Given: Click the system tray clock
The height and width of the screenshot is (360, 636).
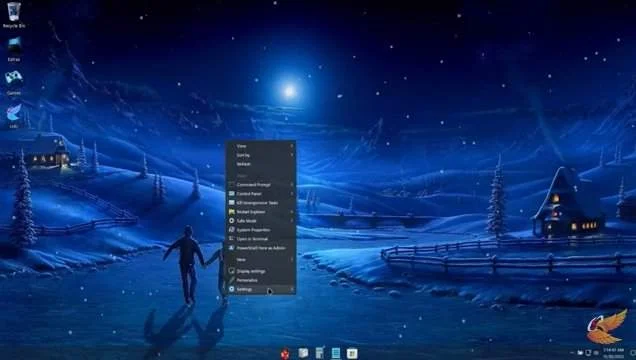Looking at the screenshot, I should coord(613,353).
